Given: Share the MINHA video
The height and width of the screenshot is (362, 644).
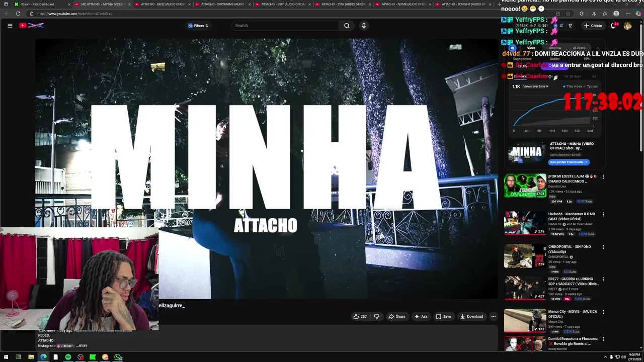Looking at the screenshot, I should click(396, 317).
